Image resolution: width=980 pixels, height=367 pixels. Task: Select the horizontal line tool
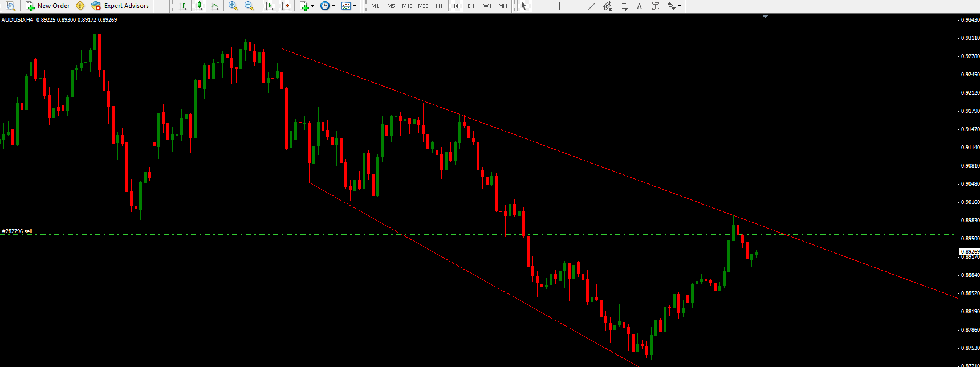(575, 6)
